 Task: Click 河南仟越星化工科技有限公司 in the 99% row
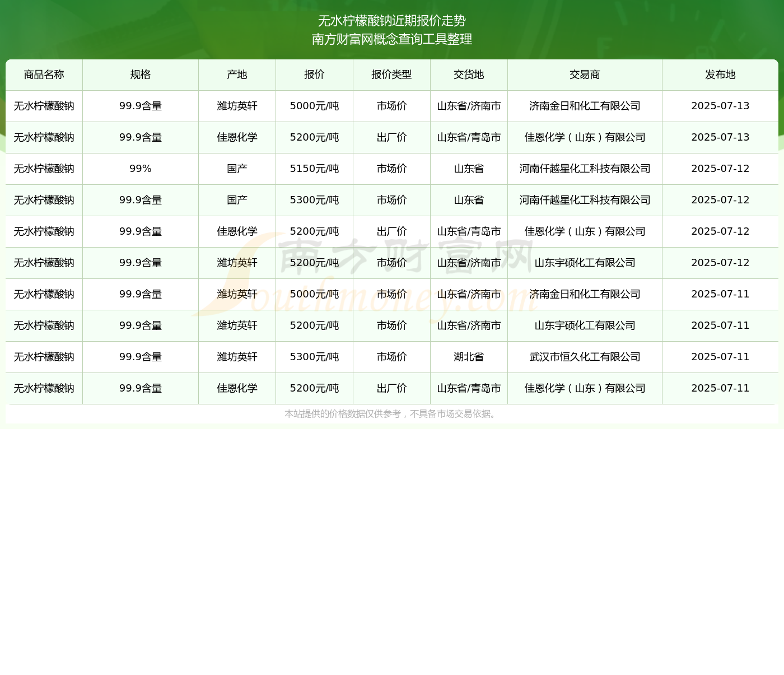tap(585, 169)
